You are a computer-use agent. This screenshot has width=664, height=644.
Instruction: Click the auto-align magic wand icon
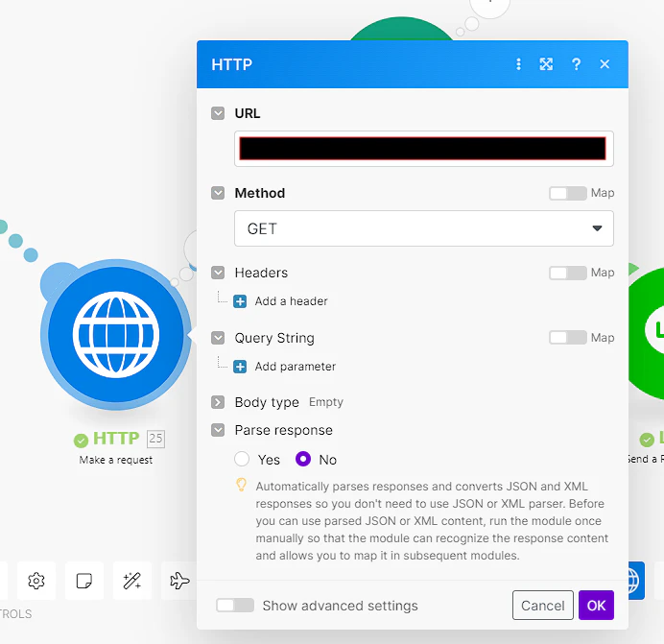pyautogui.click(x=132, y=581)
